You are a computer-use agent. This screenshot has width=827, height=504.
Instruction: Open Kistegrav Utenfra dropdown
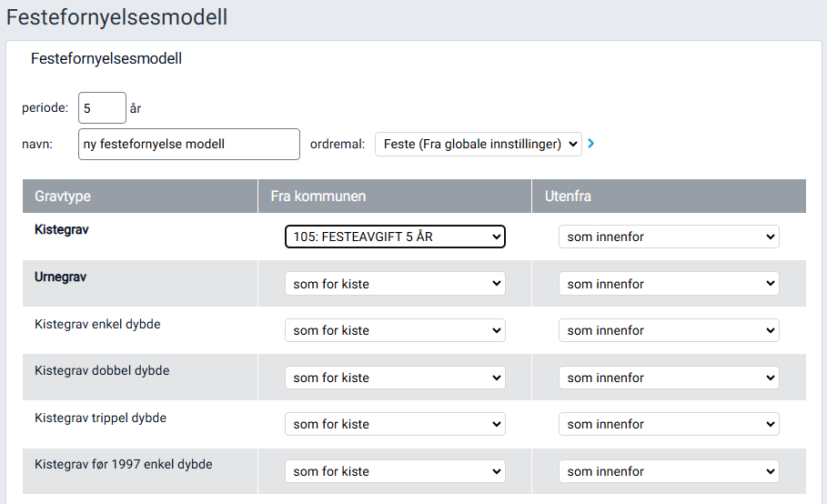point(669,237)
